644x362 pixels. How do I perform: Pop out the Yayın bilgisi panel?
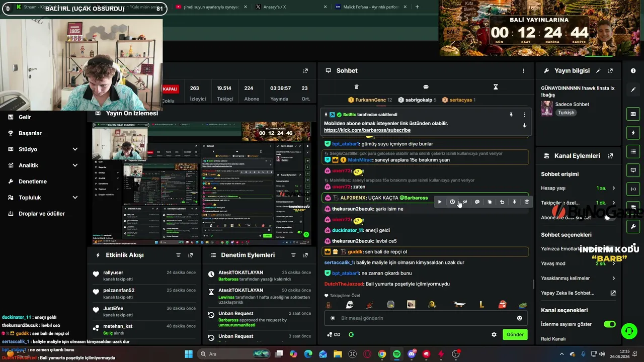click(x=610, y=71)
